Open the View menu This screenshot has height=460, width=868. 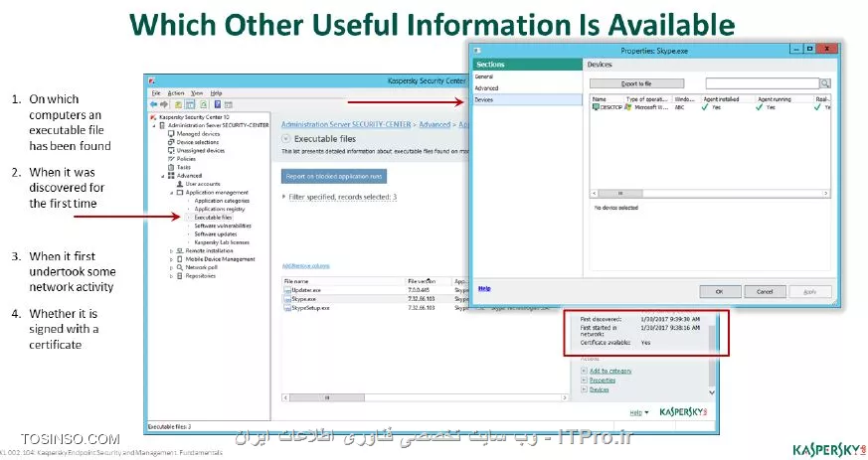click(x=197, y=93)
